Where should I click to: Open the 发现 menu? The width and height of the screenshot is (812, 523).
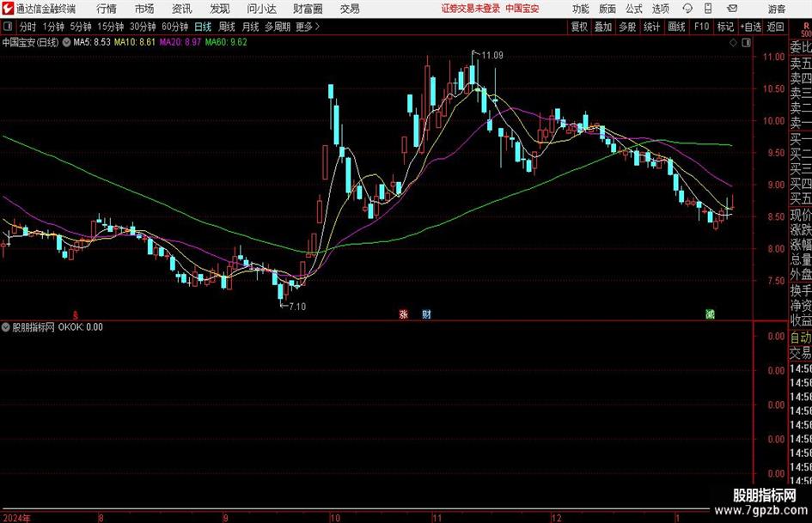(220, 9)
